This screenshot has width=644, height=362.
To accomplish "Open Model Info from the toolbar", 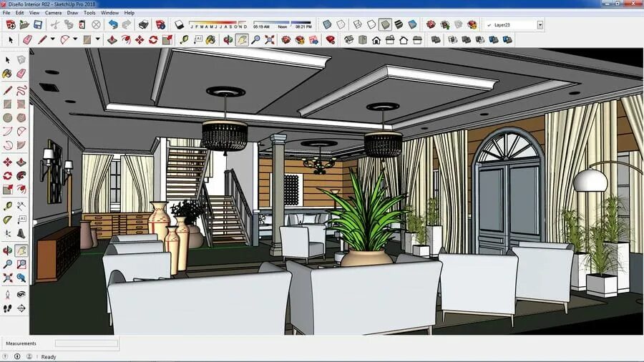I will (x=160, y=24).
